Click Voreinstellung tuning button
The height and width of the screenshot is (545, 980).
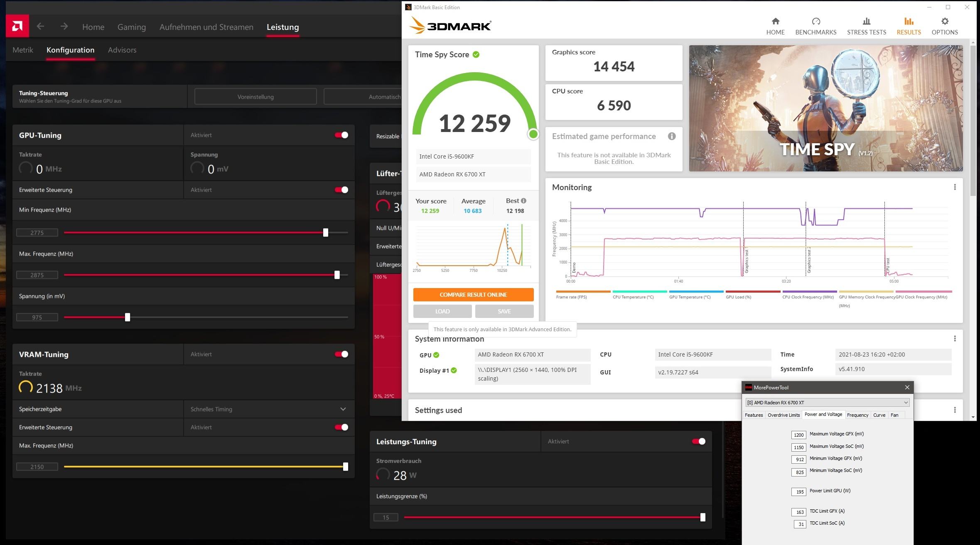[x=255, y=97]
